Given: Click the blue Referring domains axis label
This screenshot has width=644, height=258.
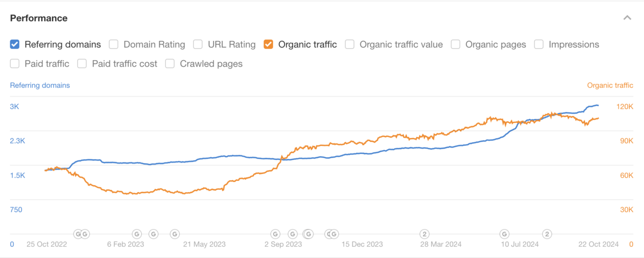Looking at the screenshot, I should [x=40, y=85].
